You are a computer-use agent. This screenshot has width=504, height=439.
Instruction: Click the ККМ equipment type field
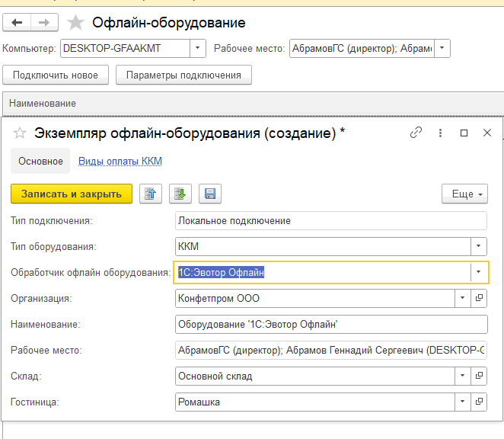pos(323,246)
